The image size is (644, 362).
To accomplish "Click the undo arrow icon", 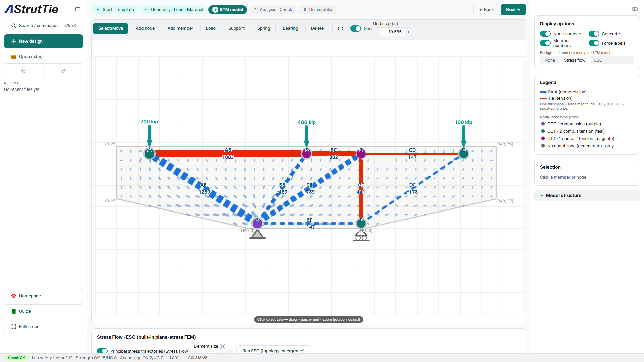I will pos(23,71).
